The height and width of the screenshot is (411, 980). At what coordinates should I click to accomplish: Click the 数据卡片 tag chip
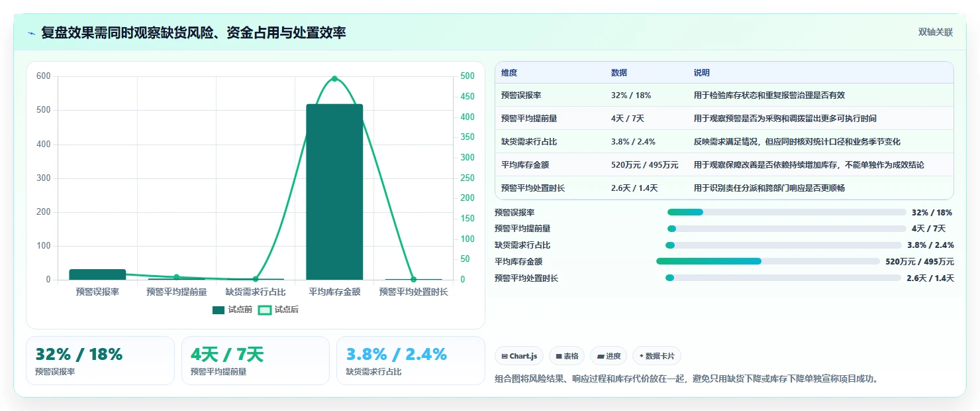point(656,356)
